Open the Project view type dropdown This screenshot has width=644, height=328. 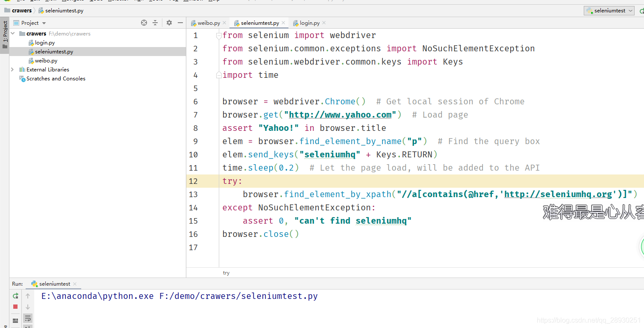point(44,23)
